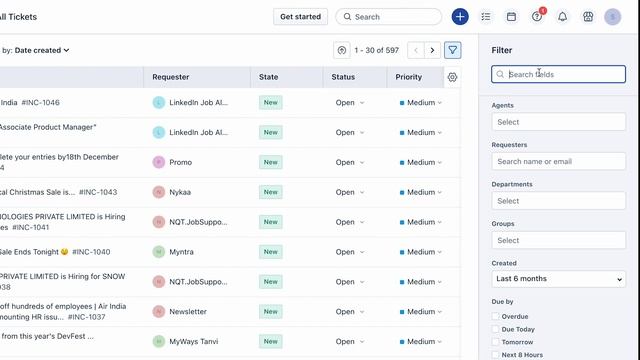Click the Promo requester avatar
Screen dimensions: 640x360
click(x=159, y=162)
